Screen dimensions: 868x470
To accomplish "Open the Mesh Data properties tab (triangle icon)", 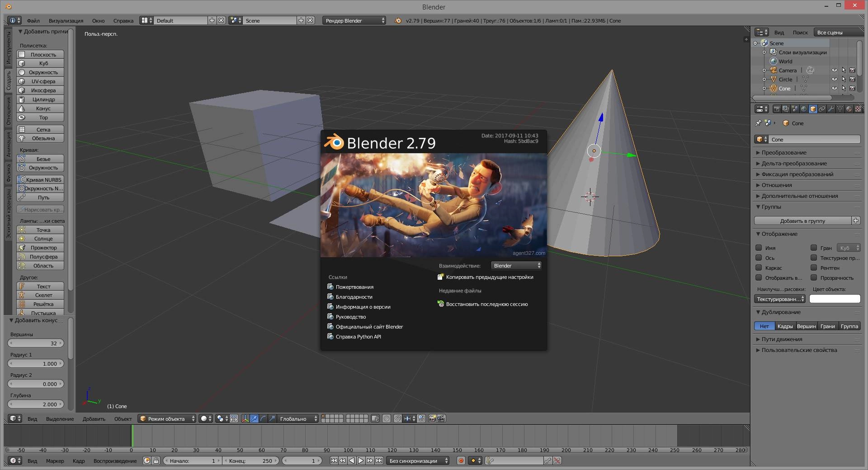I will [840, 109].
